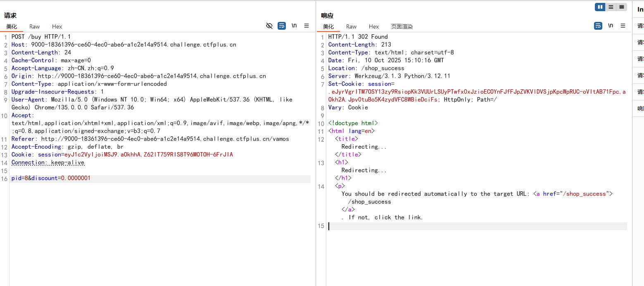Open the response panel hamburger menu
This screenshot has width=644, height=286.
click(623, 26)
